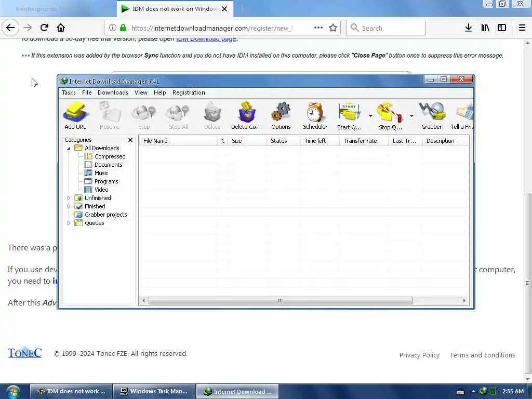This screenshot has height=399, width=532.
Task: Open Start Queue dropdown arrow
Action: (x=370, y=116)
